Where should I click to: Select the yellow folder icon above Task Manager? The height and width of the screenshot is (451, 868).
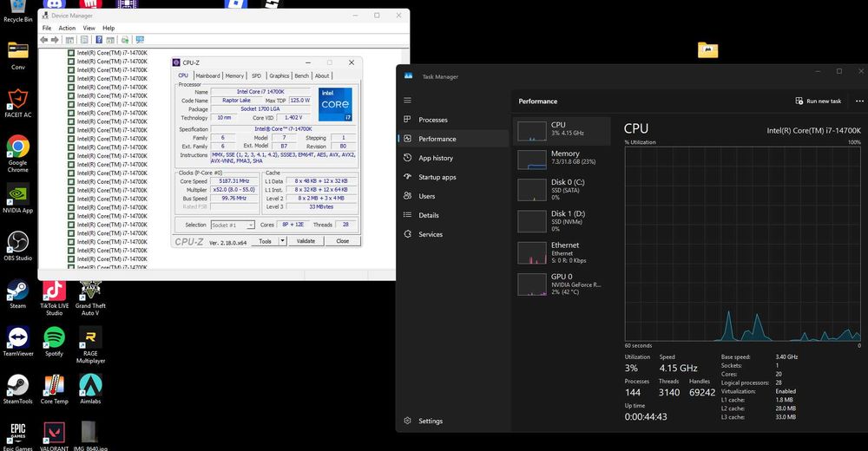point(707,49)
